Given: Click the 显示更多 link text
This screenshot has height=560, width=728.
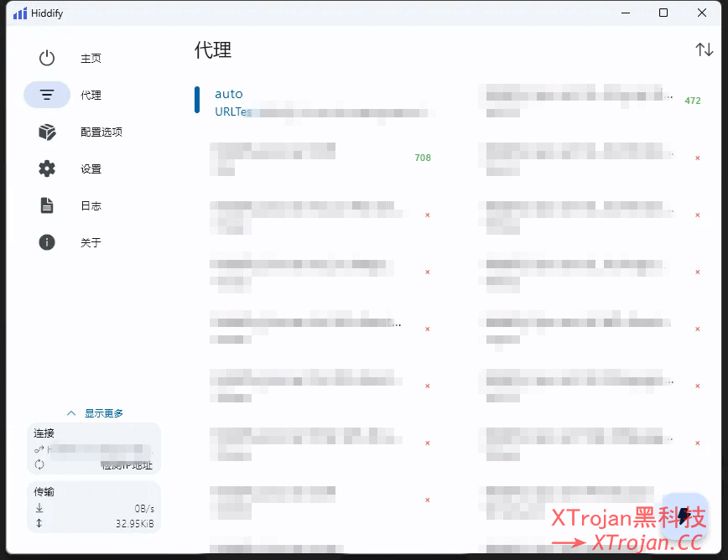Looking at the screenshot, I should pos(103,413).
